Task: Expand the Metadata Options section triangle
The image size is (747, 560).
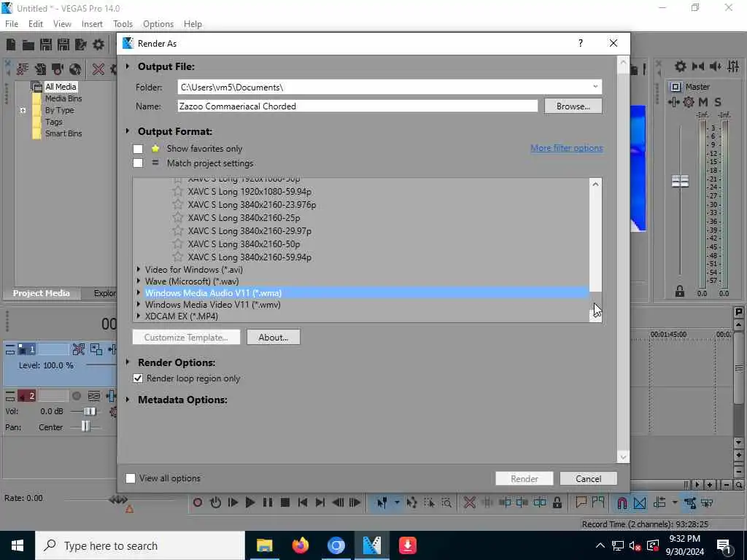Action: pyautogui.click(x=128, y=399)
